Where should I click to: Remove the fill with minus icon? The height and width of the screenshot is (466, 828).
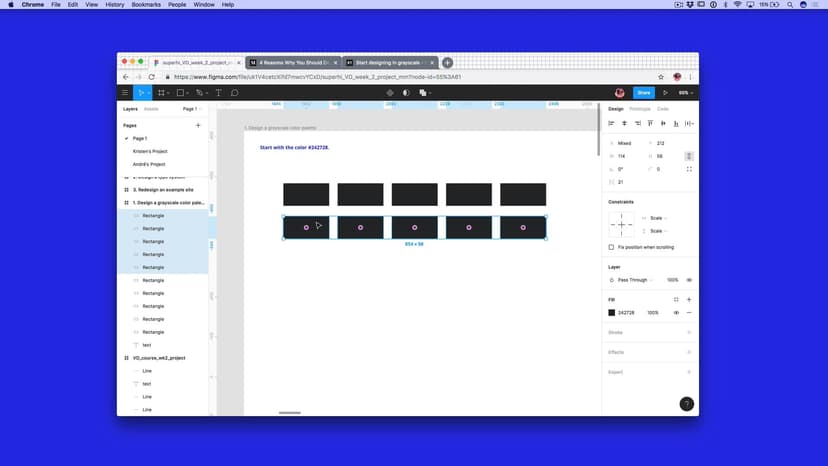tap(689, 313)
